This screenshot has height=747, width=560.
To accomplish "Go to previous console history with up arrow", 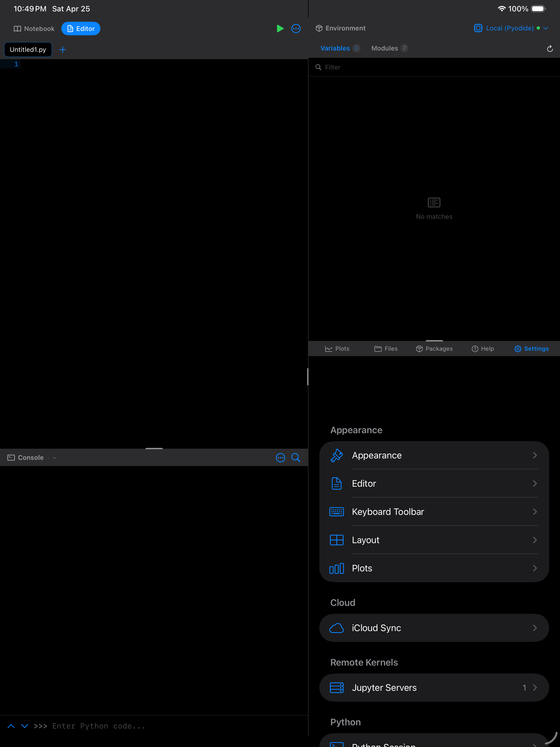I will tap(11, 726).
